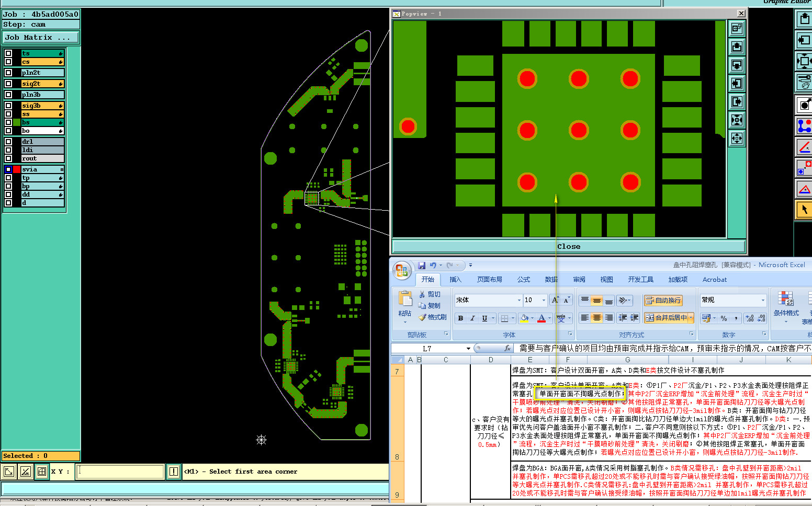The width and height of the screenshot is (812, 506).
Task: Click the exclamation mark icon in status bar
Action: 174,471
